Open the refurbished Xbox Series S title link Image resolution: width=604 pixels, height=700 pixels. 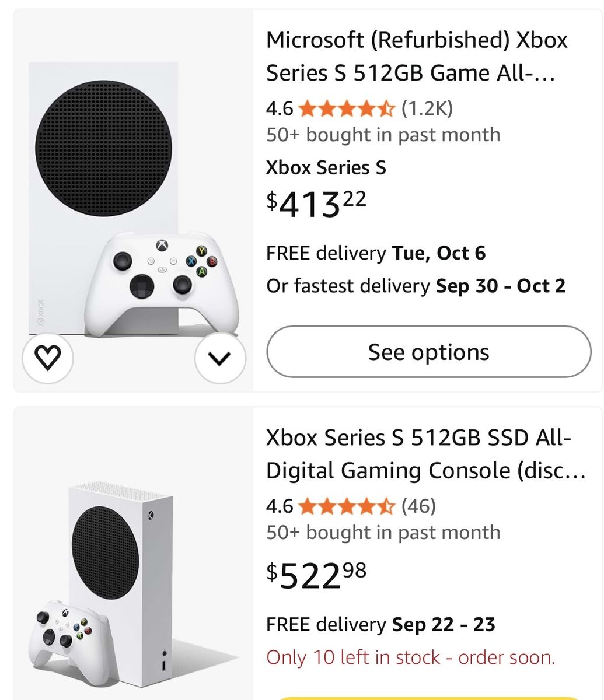click(417, 57)
